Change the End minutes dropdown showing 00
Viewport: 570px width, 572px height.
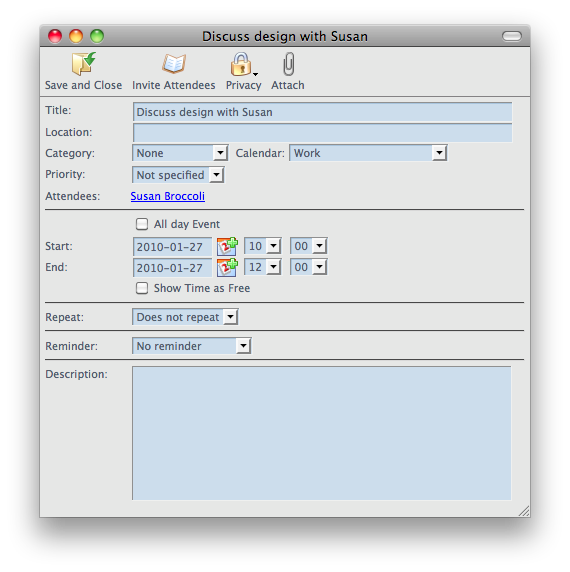click(309, 267)
